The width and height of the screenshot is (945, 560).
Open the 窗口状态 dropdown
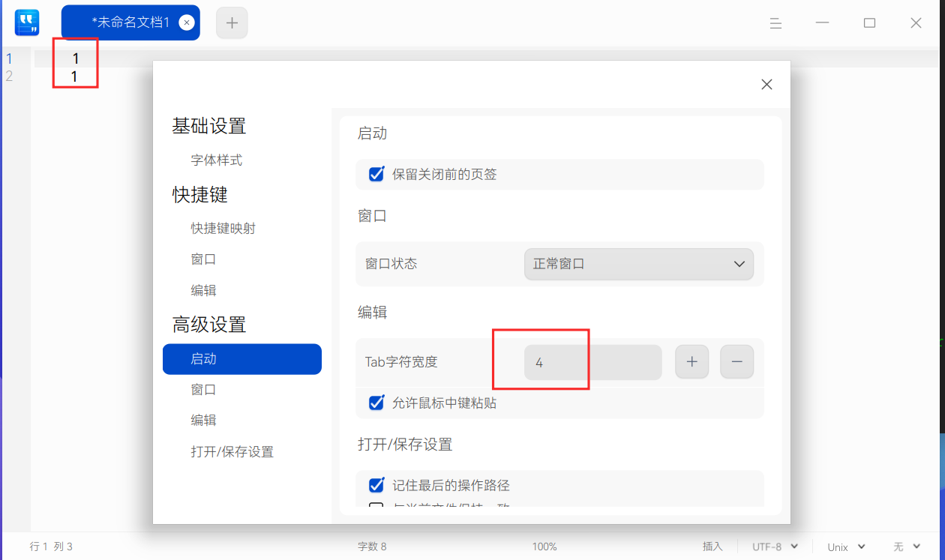(638, 264)
